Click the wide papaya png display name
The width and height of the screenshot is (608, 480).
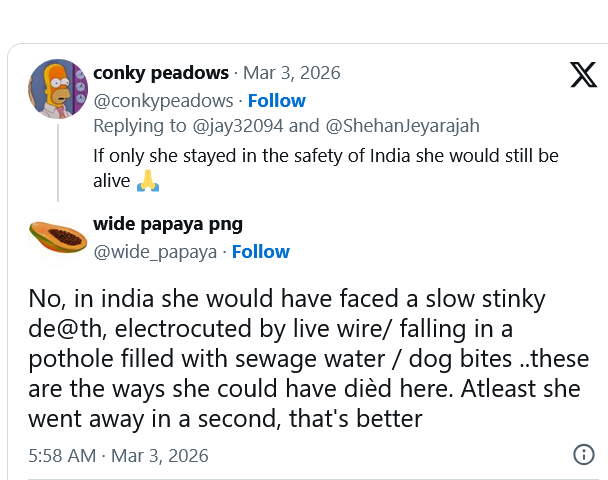pos(168,224)
